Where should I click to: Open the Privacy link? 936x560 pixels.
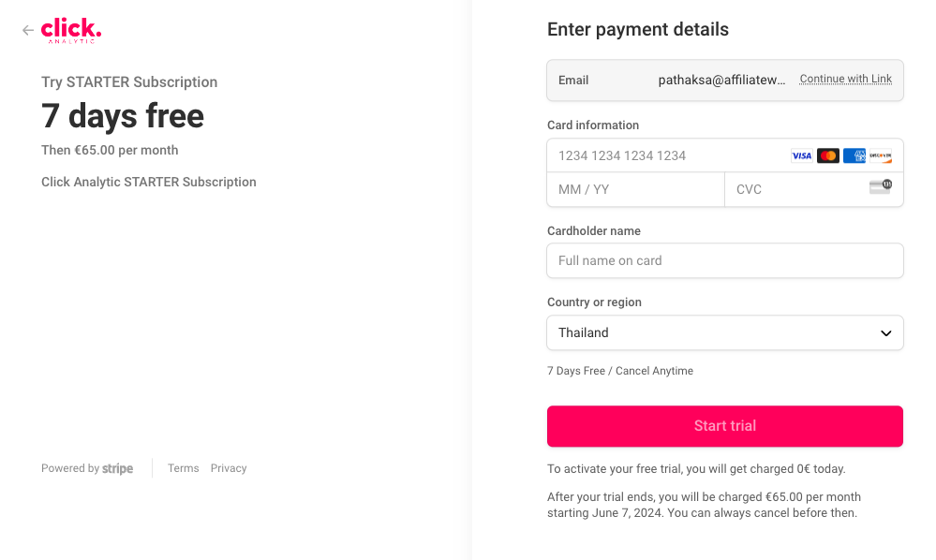pyautogui.click(x=229, y=468)
